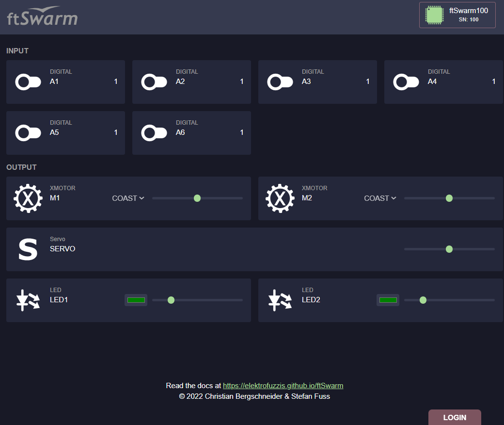This screenshot has width=504, height=425.
Task: Click the digital input A5 card
Action: (x=65, y=132)
